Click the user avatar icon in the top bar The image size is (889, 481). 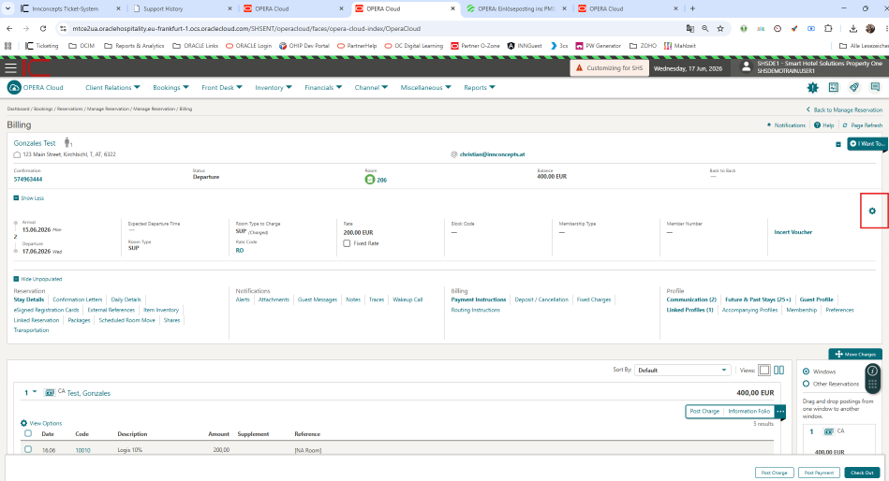(x=746, y=67)
